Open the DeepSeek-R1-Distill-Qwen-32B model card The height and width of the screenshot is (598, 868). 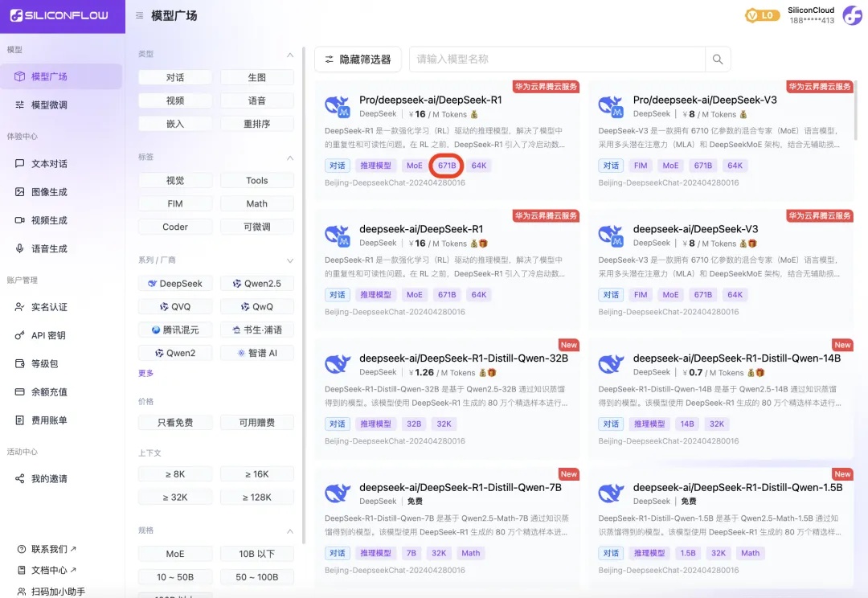(448, 399)
